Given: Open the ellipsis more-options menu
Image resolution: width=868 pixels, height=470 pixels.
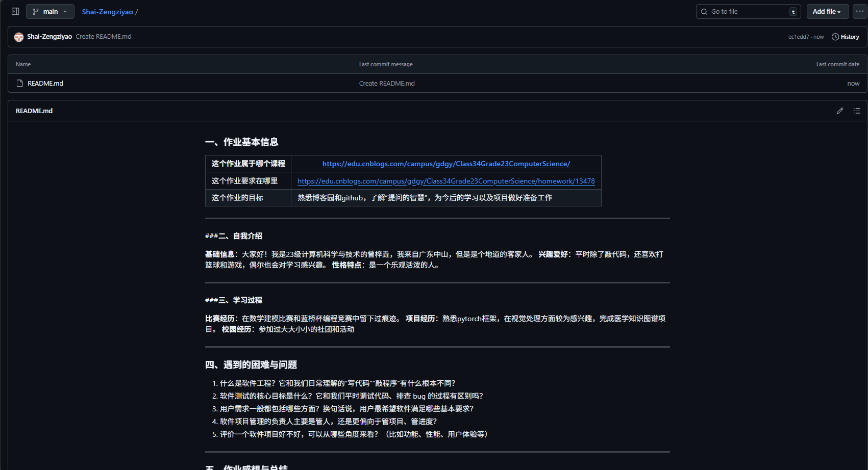Looking at the screenshot, I should click(860, 11).
